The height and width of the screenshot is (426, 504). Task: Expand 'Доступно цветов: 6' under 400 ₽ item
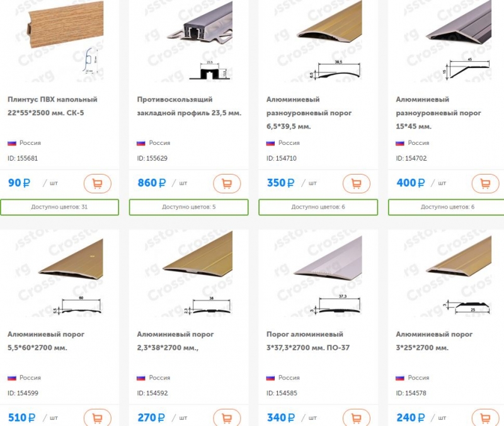click(447, 207)
